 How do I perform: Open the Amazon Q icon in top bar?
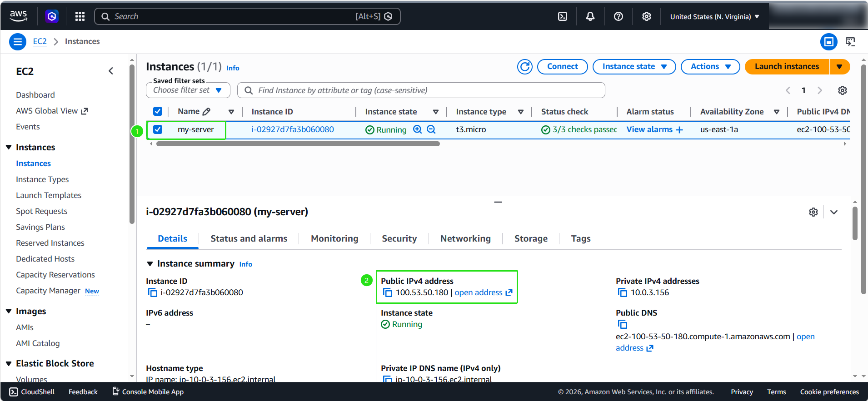52,16
